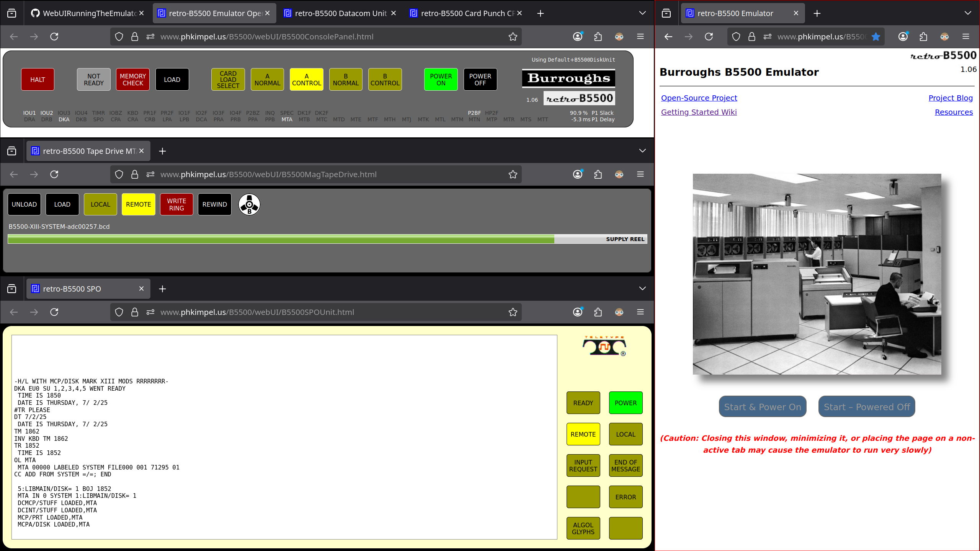
Task: Bookmark the ConsolePanel.html page with star icon
Action: click(513, 37)
